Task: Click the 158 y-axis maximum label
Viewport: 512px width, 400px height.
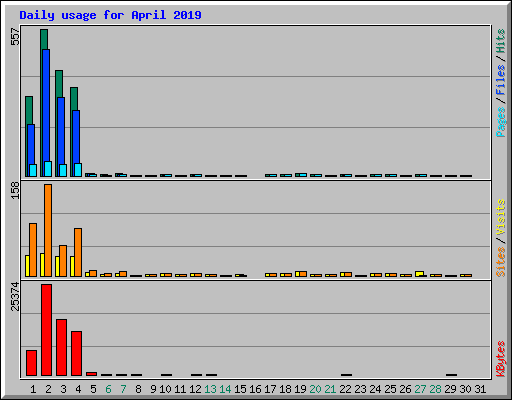Action: pyautogui.click(x=15, y=191)
